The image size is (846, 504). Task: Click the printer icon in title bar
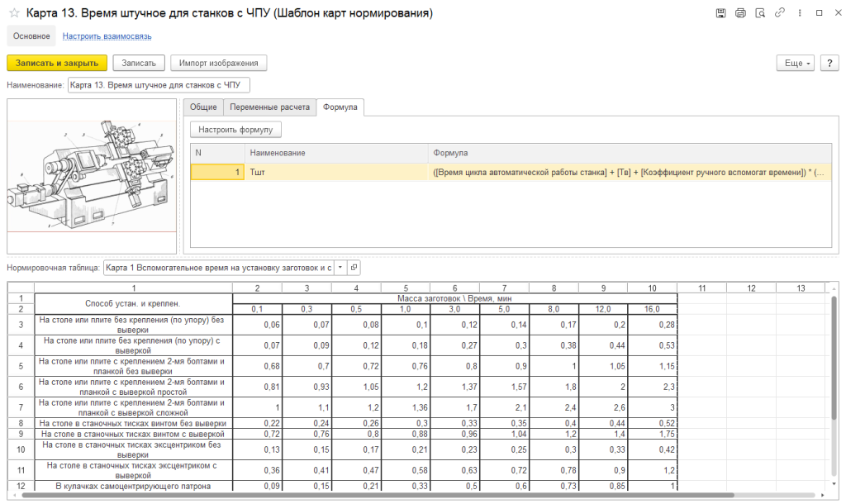click(x=740, y=13)
